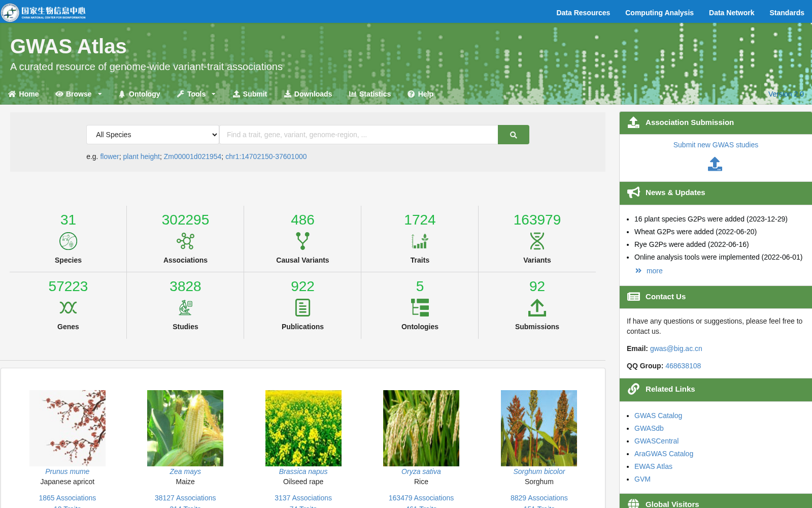The width and height of the screenshot is (812, 508).
Task: Click the Contact Us card icon
Action: click(633, 297)
